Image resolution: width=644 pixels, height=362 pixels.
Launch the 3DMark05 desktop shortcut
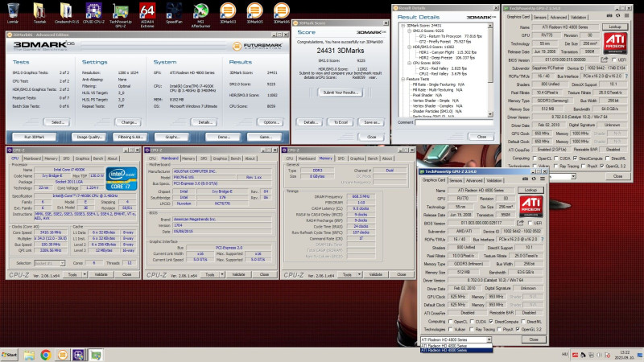254,13
